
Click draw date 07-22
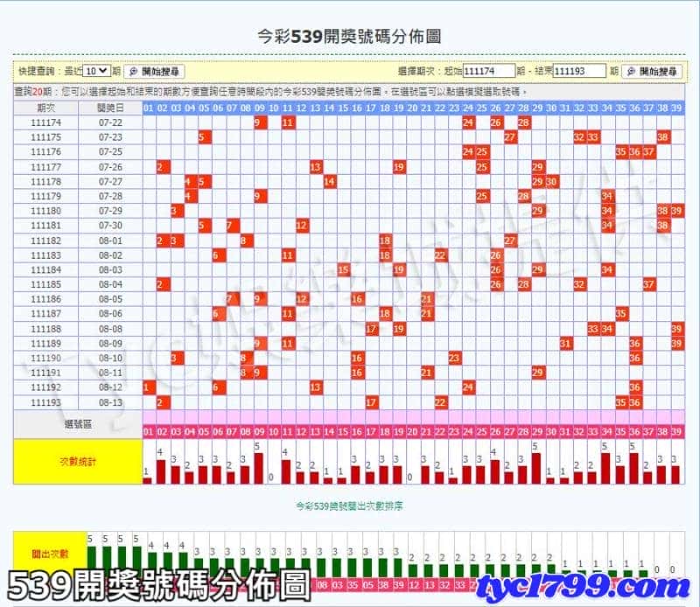pyautogui.click(x=110, y=122)
